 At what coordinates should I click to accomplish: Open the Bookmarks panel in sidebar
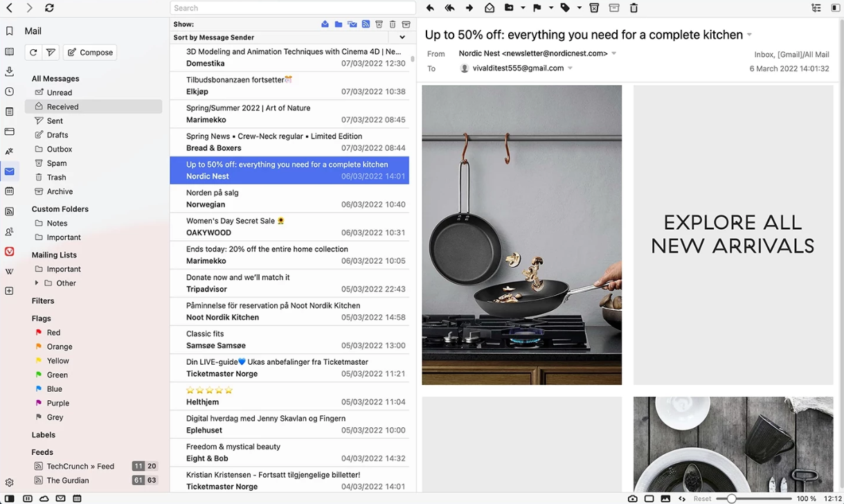coord(9,31)
